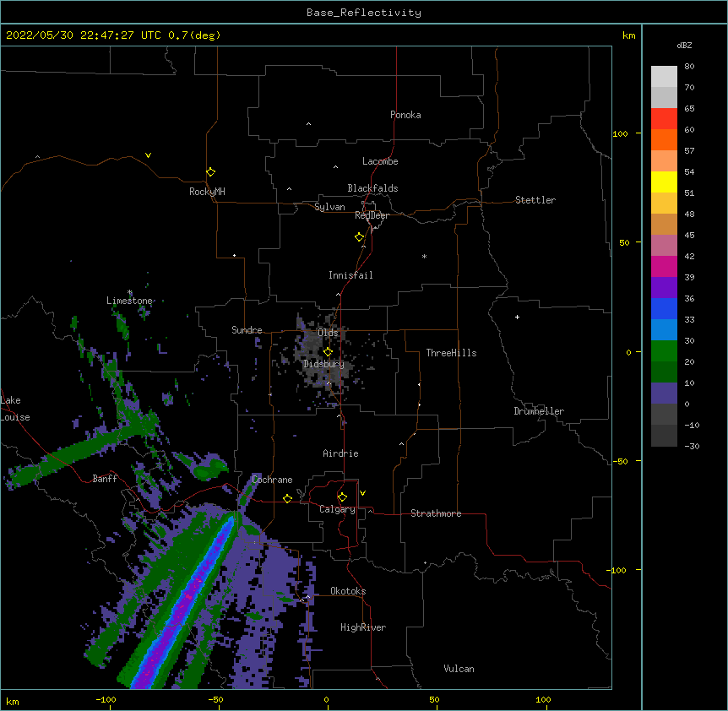This screenshot has height=711, width=728.
Task: Click the 80 value in the dBZ legend
Action: click(689, 67)
